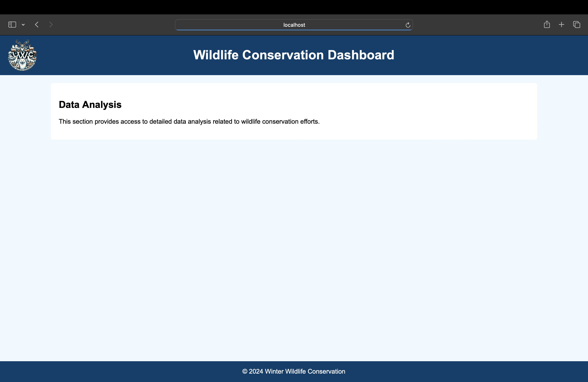
Task: Click the 2024 Winter Wildlife Conservation footer text
Action: 294,371
